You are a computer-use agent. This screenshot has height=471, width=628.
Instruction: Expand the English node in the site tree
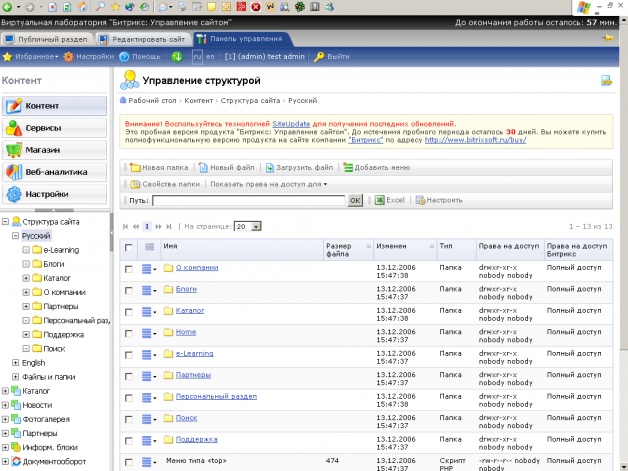click(x=15, y=363)
